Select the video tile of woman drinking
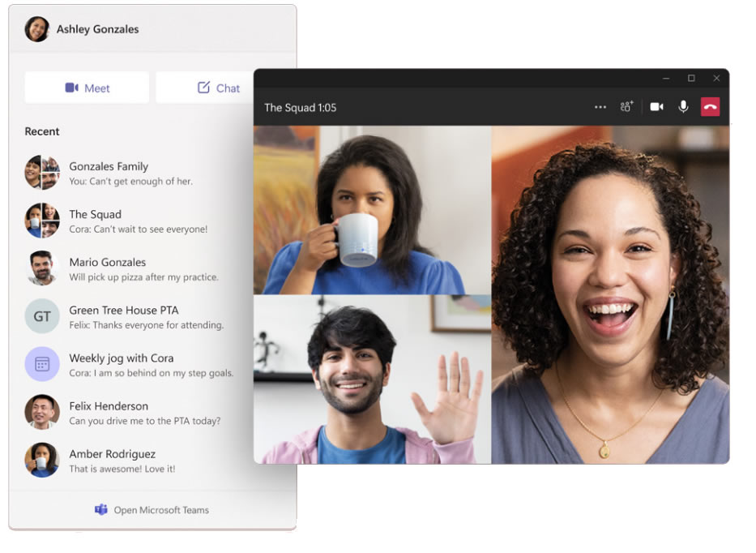This screenshot has width=756, height=553. pyautogui.click(x=372, y=209)
